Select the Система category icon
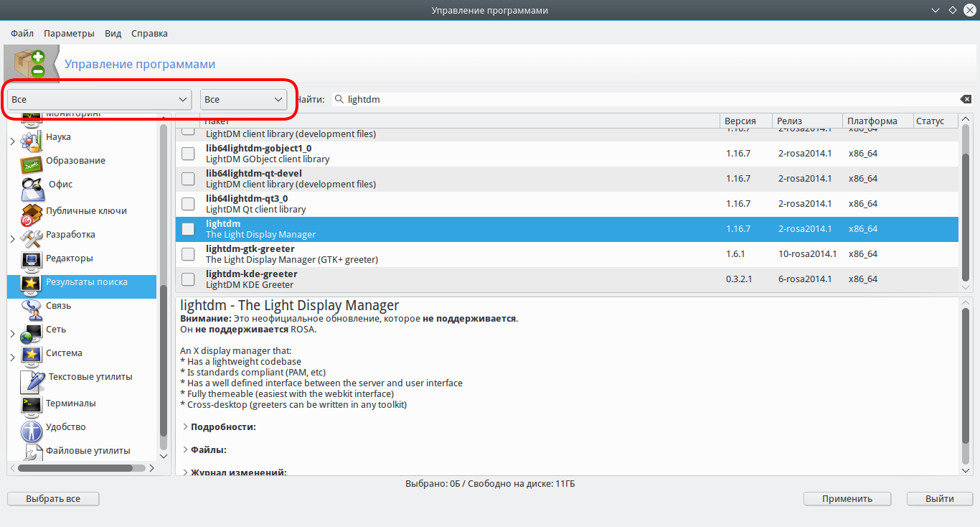The image size is (980, 527). pos(32,355)
